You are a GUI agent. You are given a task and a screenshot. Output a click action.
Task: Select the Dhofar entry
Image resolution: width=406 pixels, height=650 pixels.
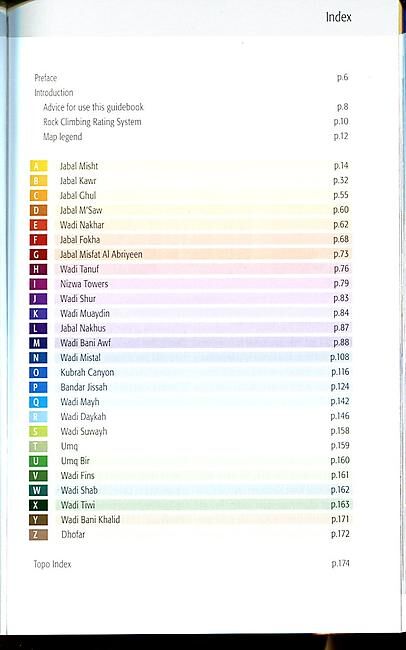[73, 534]
